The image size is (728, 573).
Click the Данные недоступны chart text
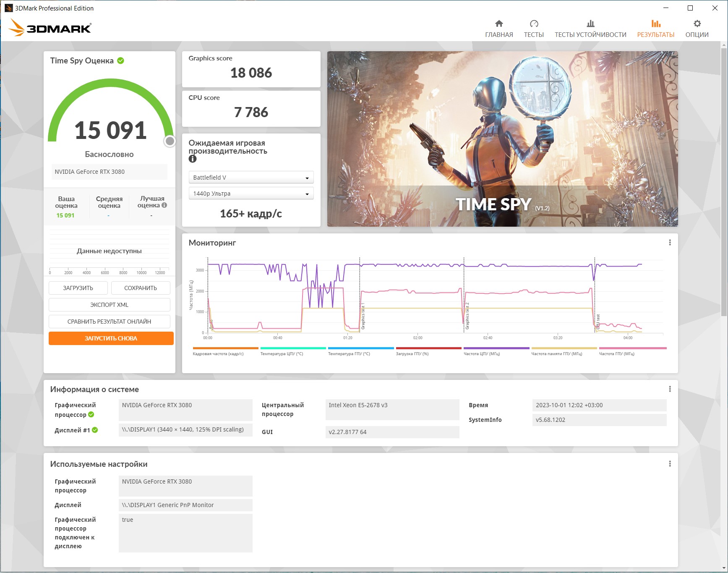(109, 251)
